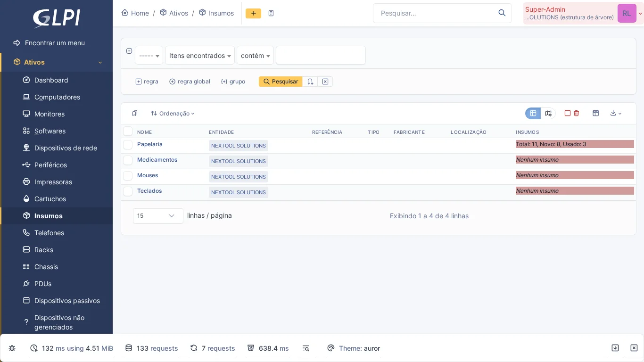Click the GLPI logo at top left

(x=56, y=19)
